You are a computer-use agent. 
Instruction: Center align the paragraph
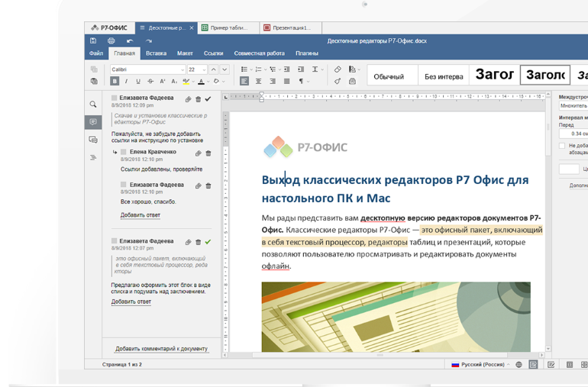click(258, 81)
